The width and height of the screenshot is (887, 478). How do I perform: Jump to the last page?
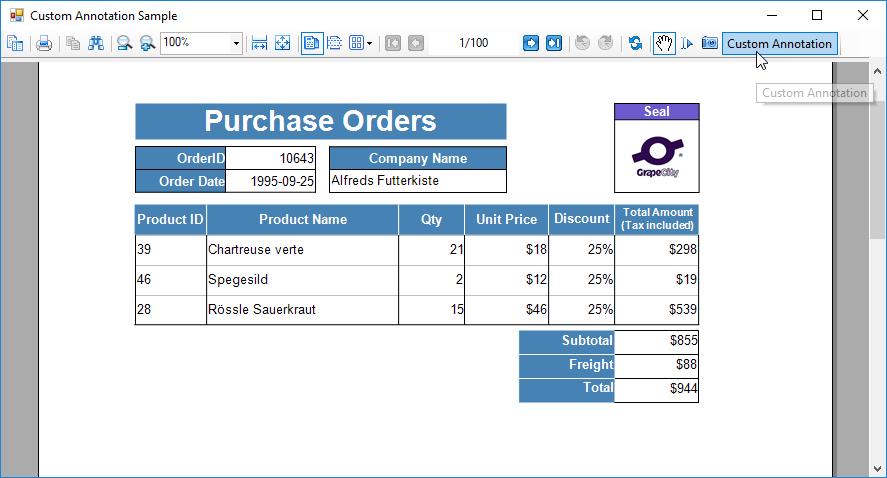pyautogui.click(x=554, y=43)
